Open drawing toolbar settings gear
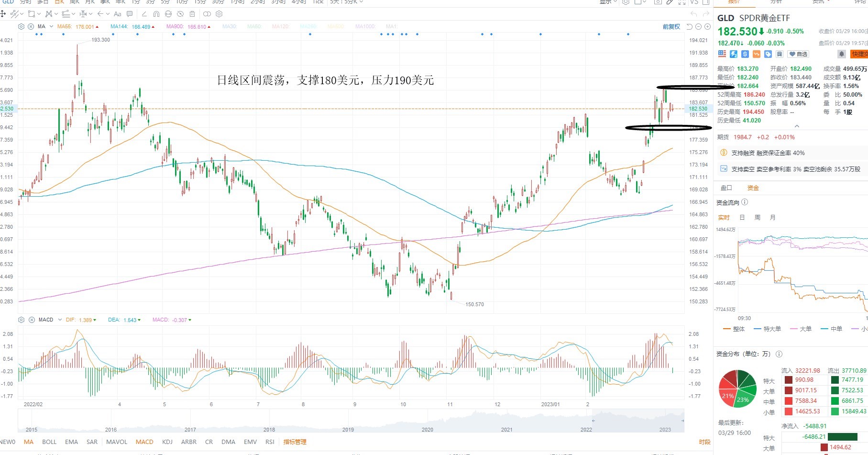 pos(219,14)
